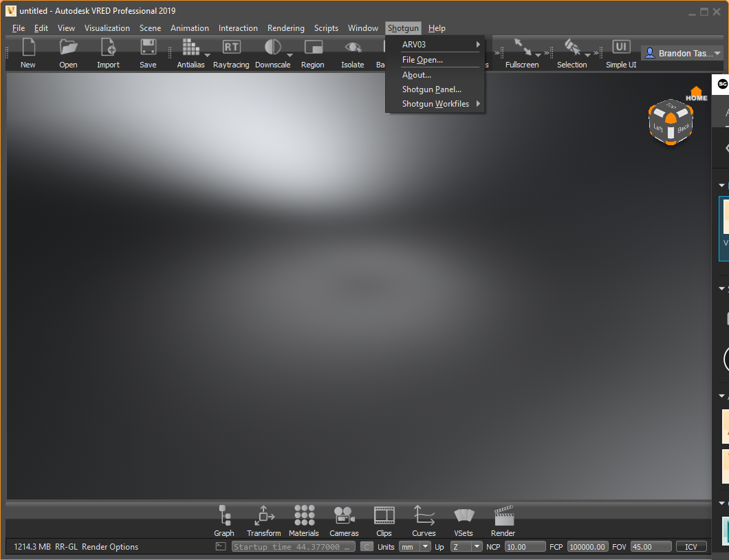This screenshot has height=560, width=729.
Task: Click the FOV value field
Action: pyautogui.click(x=651, y=546)
